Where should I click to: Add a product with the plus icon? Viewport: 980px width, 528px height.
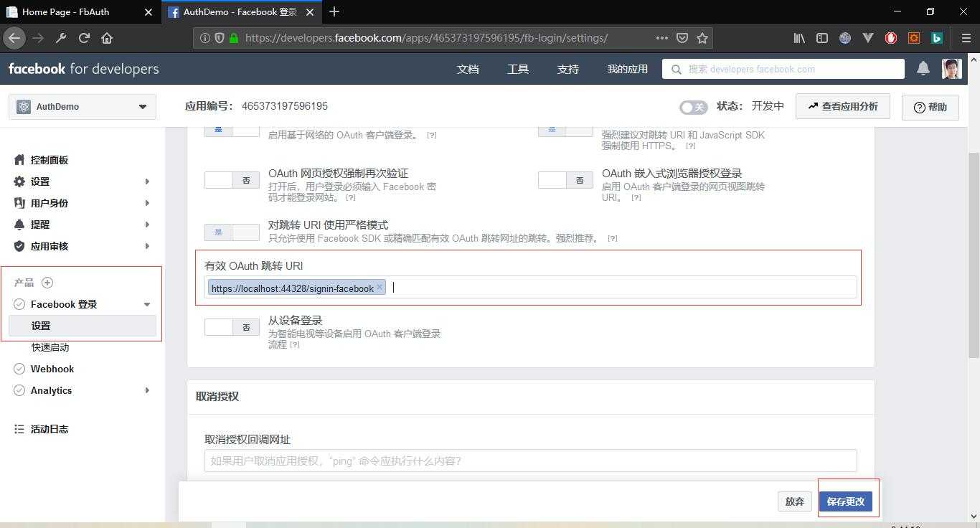47,283
